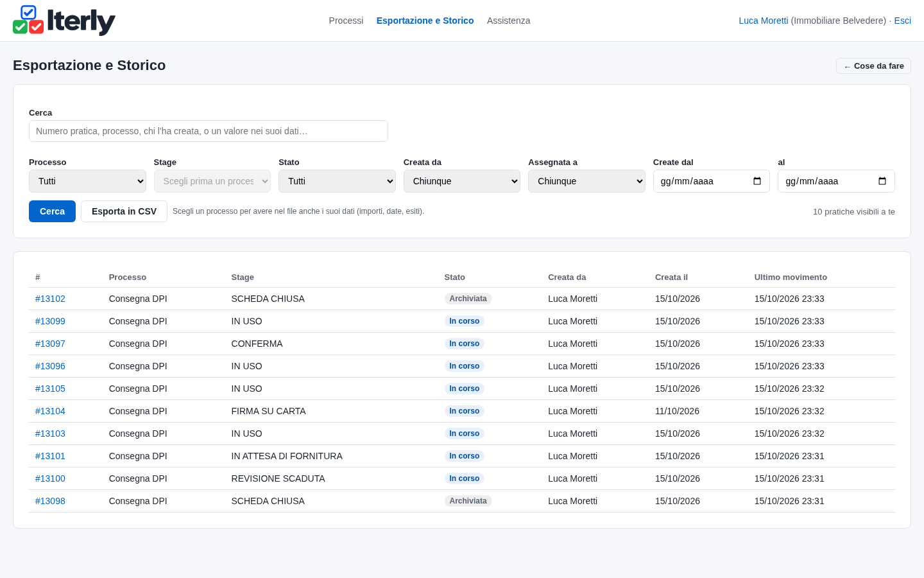Open practice #13096
This screenshot has height=578, width=924.
click(50, 366)
